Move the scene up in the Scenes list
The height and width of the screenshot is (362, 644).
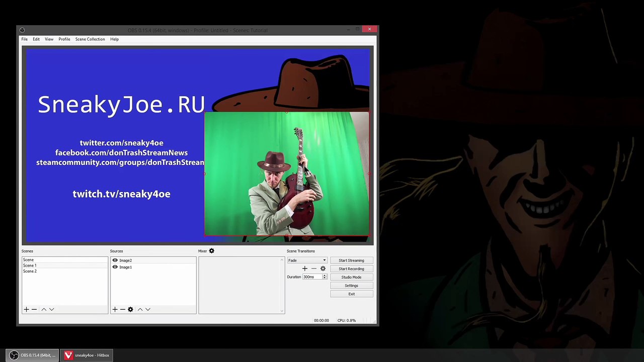tap(44, 309)
